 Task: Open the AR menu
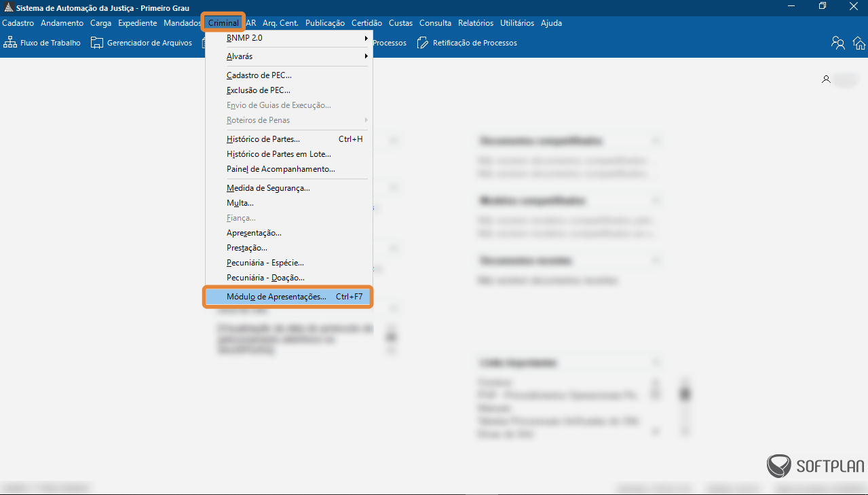tap(251, 23)
